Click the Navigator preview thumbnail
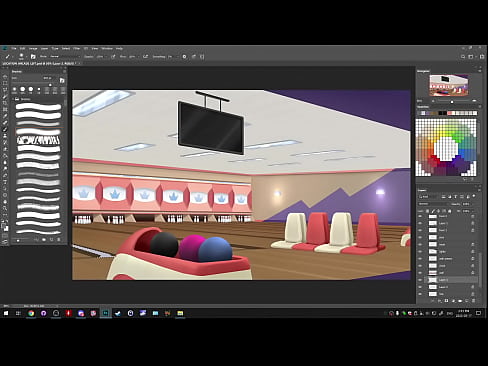The image size is (488, 366). tap(449, 85)
